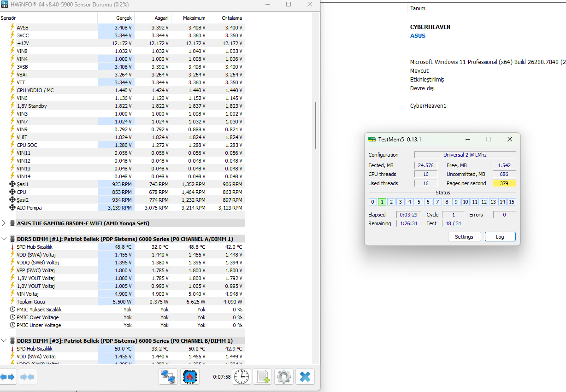Collapse the DDR5 DIMM [#1] sensor group
566x392 pixels.
(4, 239)
